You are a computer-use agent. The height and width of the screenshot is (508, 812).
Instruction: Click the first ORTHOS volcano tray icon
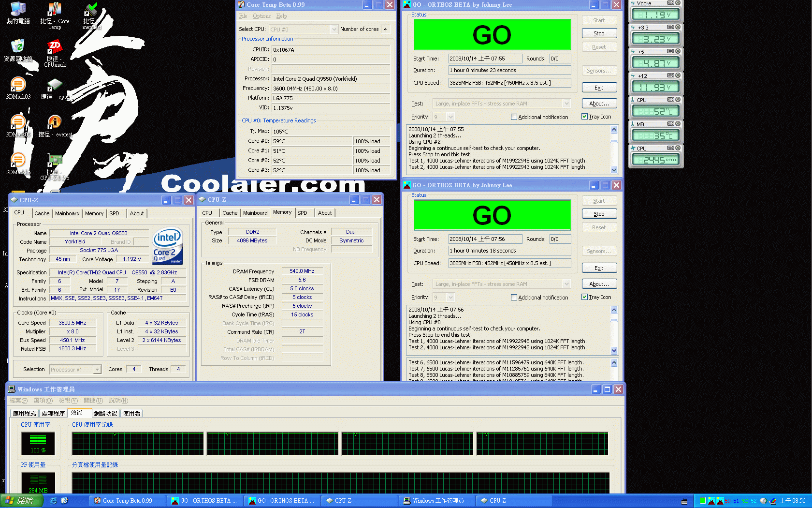(x=711, y=501)
